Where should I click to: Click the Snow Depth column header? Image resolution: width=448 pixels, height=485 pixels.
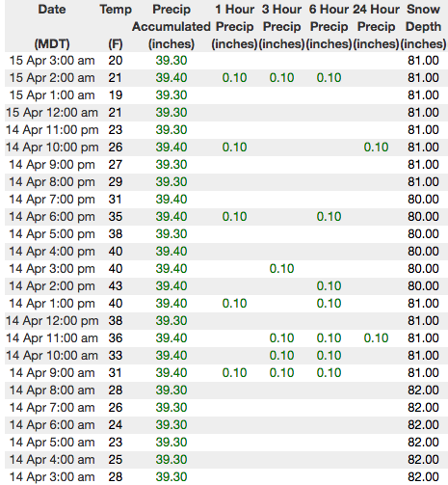coord(423,26)
